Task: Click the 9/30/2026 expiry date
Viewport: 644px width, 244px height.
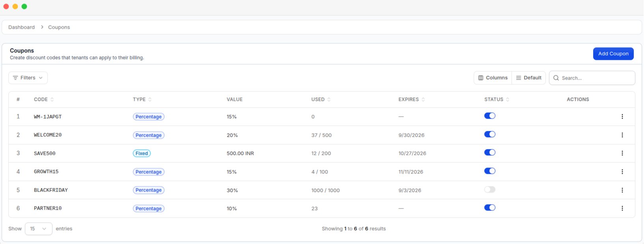Action: [x=411, y=135]
